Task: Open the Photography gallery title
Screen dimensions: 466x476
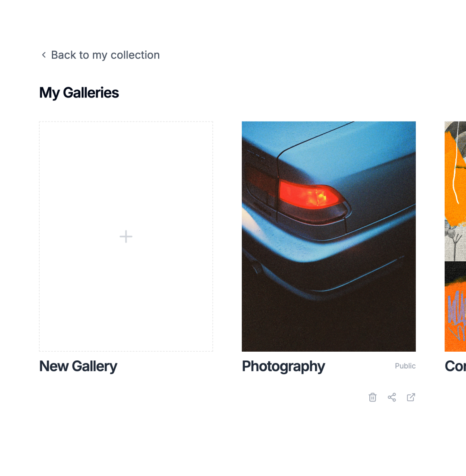Action: 283,366
